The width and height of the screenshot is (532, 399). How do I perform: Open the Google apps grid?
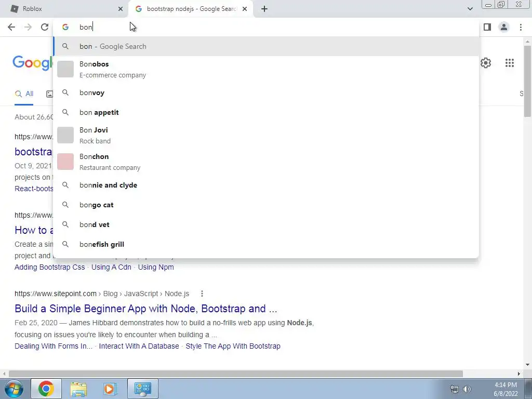(x=509, y=63)
